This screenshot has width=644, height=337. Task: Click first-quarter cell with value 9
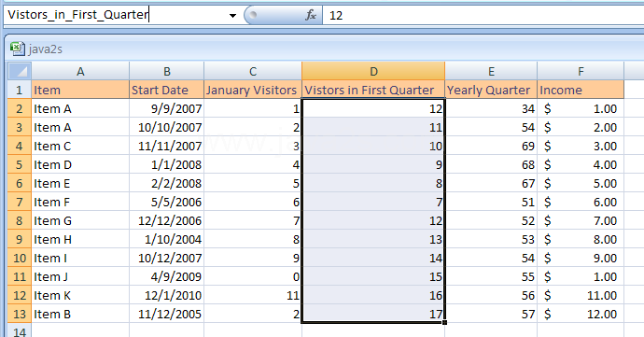(x=373, y=164)
